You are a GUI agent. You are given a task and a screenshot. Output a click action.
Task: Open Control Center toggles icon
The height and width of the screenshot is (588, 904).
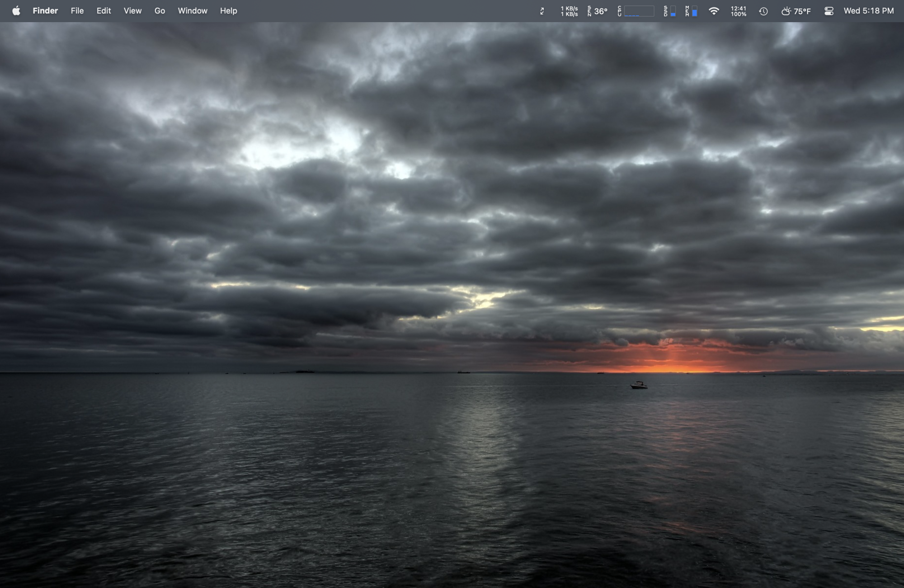(829, 11)
